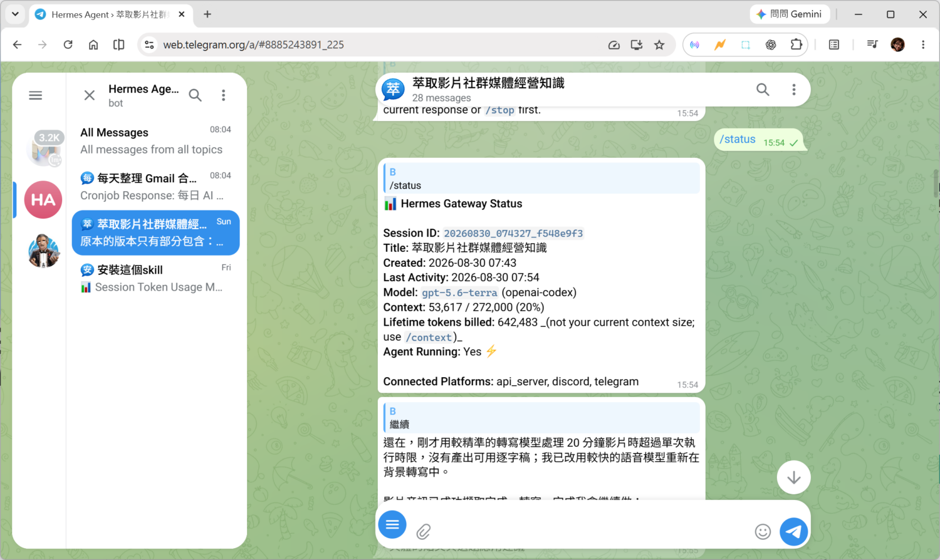The height and width of the screenshot is (560, 940).
Task: Reload the page in browser
Action: [68, 44]
